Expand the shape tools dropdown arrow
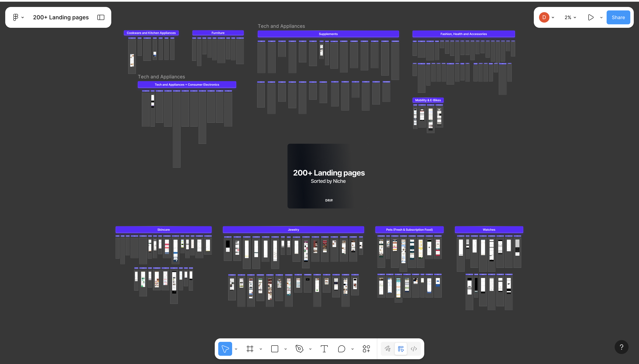 click(x=285, y=349)
